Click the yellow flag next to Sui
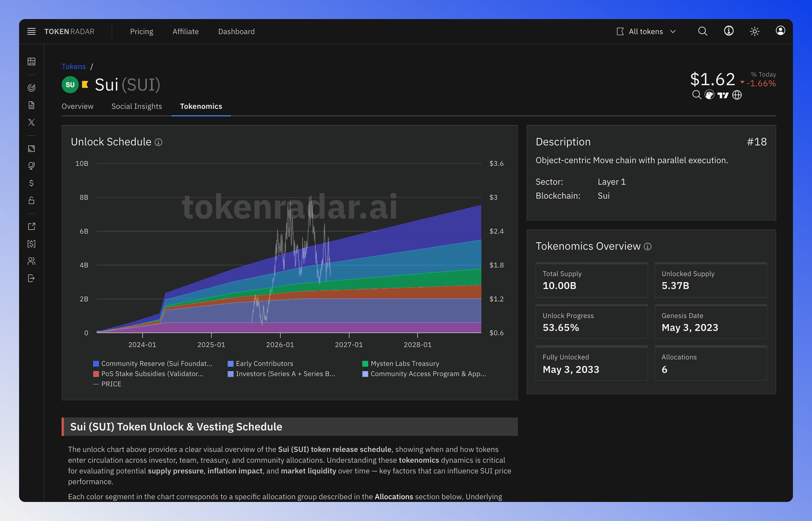This screenshot has width=812, height=521. coord(85,84)
